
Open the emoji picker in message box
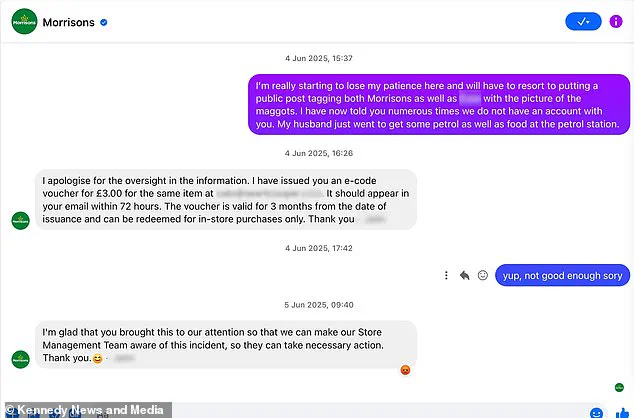596,413
